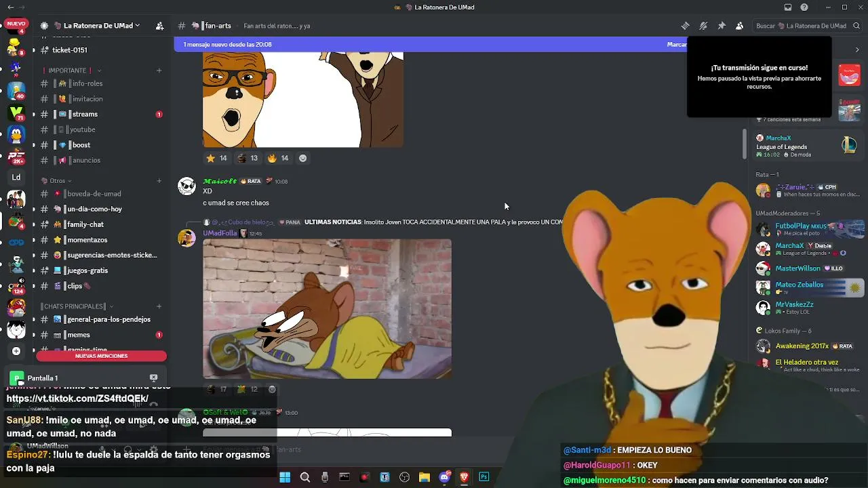Viewport: 868px width, 488px height.
Task: Select MrVaskezZz in the member list
Action: (810, 308)
